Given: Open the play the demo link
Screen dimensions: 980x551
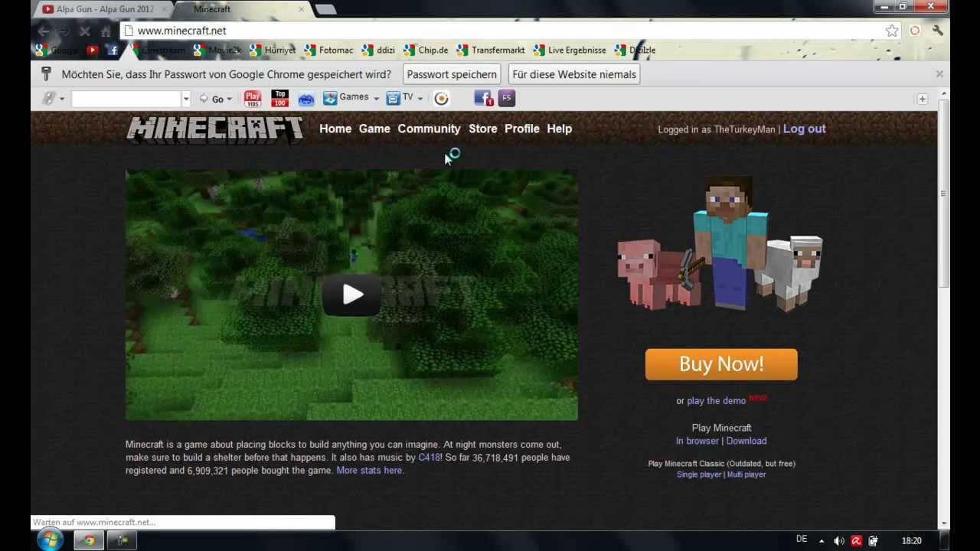Looking at the screenshot, I should pyautogui.click(x=716, y=401).
